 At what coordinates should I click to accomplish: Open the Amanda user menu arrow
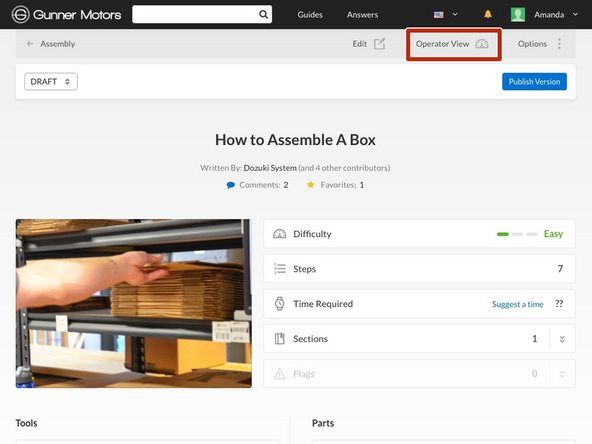click(575, 14)
